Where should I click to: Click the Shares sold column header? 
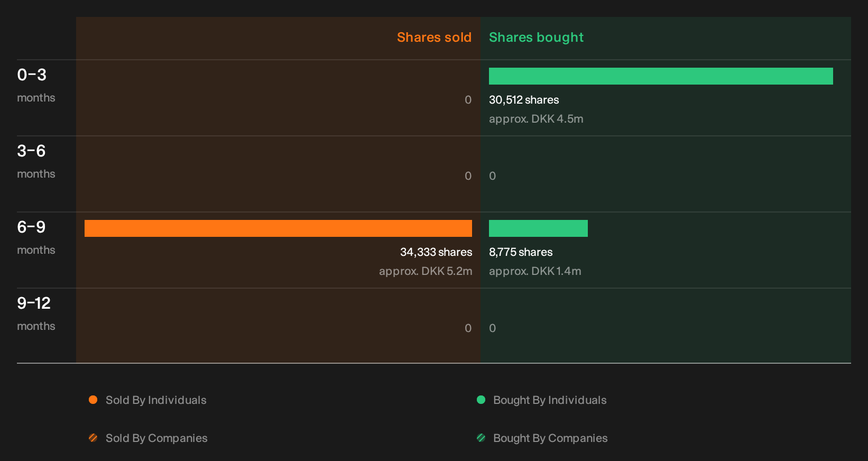434,38
